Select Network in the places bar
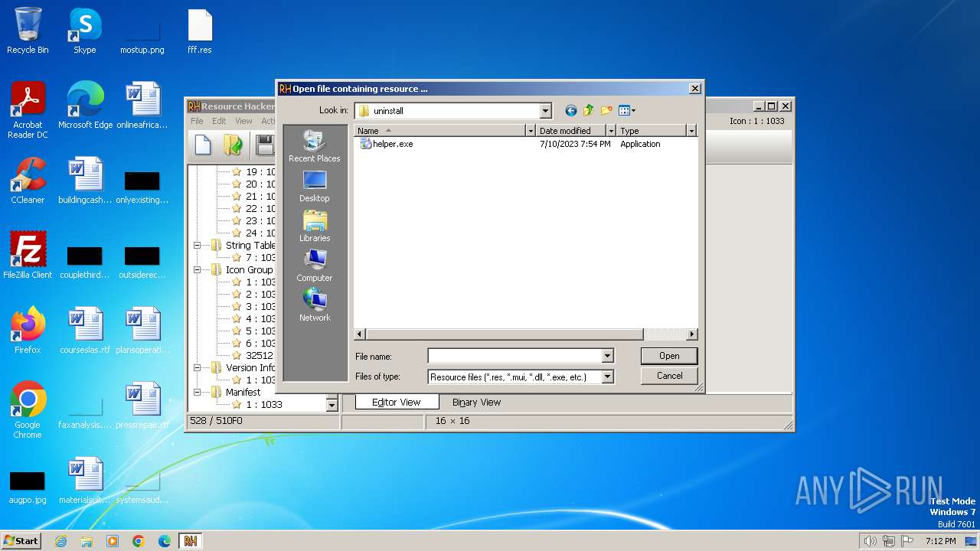980x551 pixels. click(315, 305)
